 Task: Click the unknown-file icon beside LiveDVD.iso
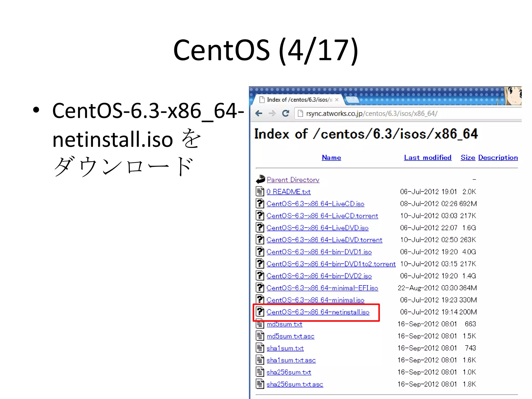260,227
